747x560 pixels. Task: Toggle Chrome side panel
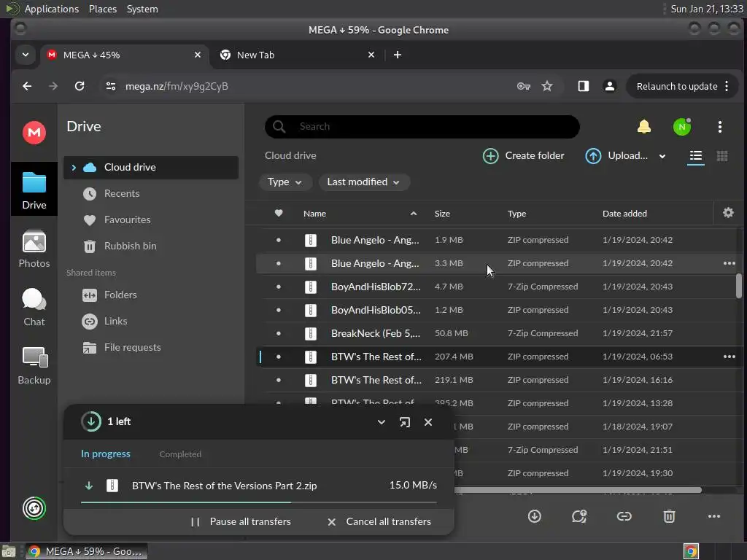pyautogui.click(x=583, y=86)
